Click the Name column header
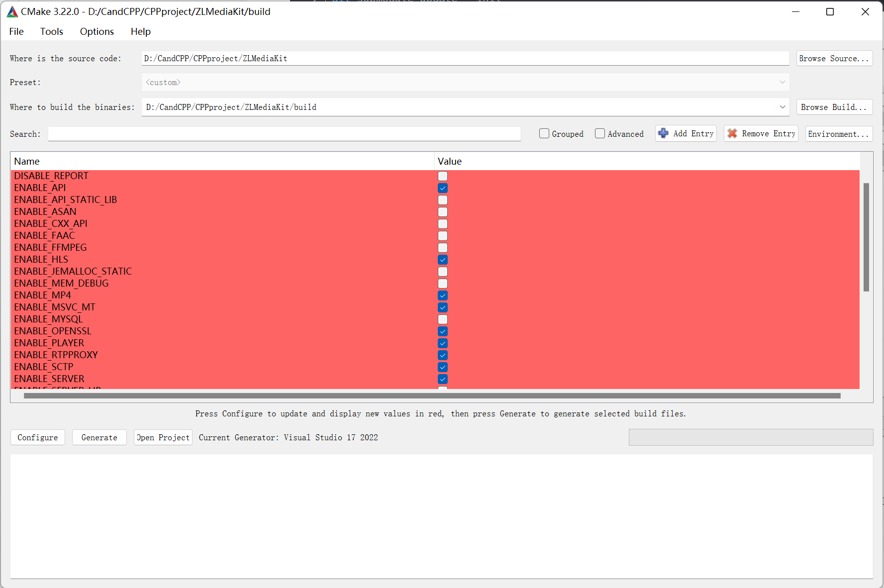Image resolution: width=884 pixels, height=588 pixels. (x=222, y=161)
